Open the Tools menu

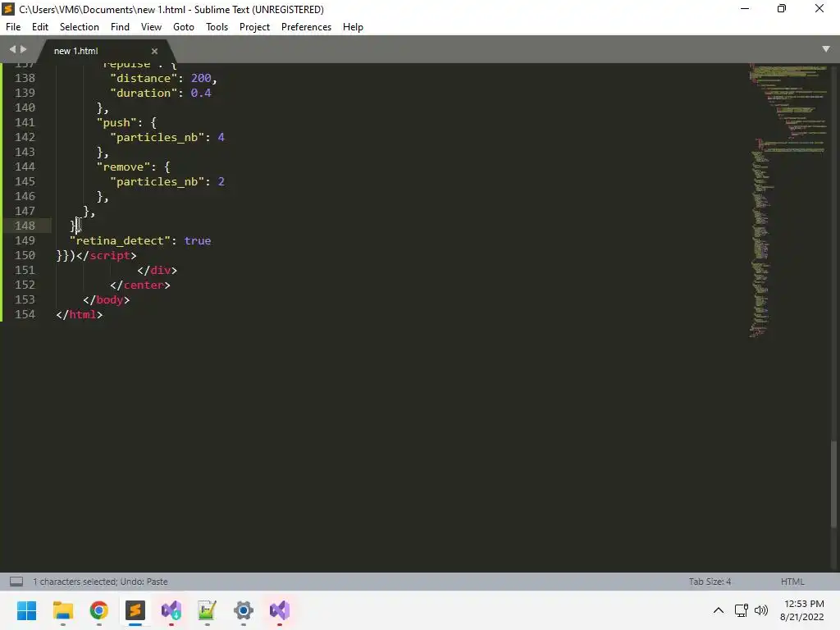(217, 27)
